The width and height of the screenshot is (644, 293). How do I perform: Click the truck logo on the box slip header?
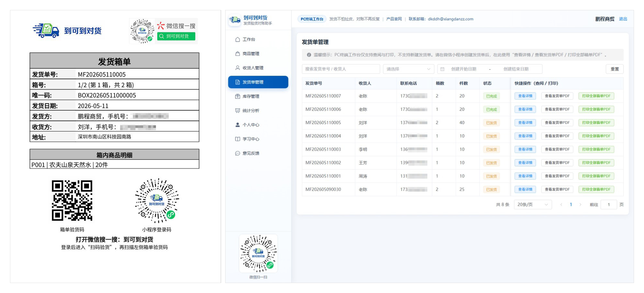point(46,31)
